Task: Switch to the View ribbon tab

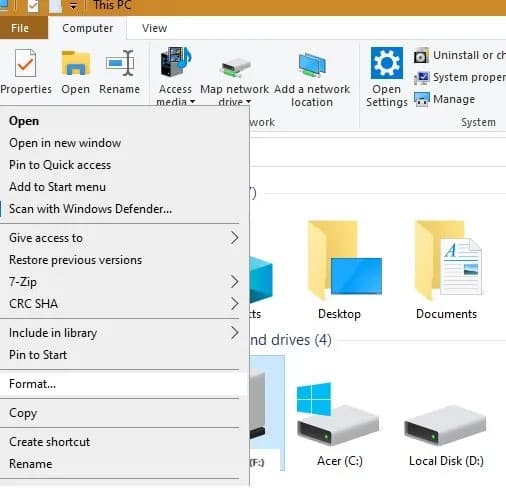Action: (x=154, y=28)
